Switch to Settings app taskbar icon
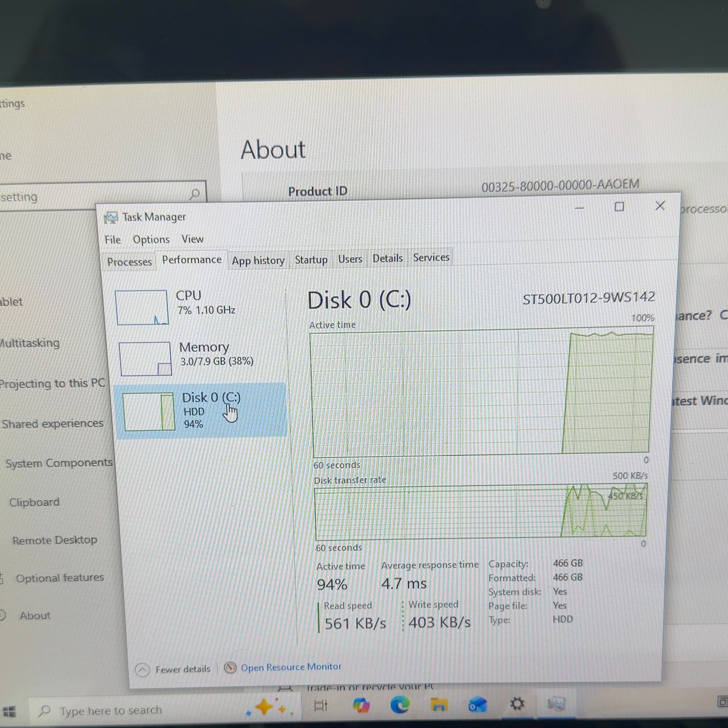 [516, 704]
